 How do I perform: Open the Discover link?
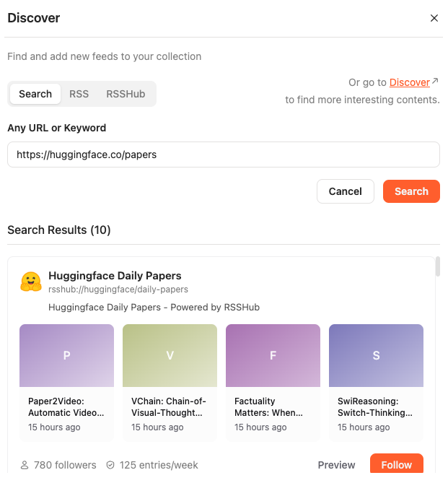[409, 82]
